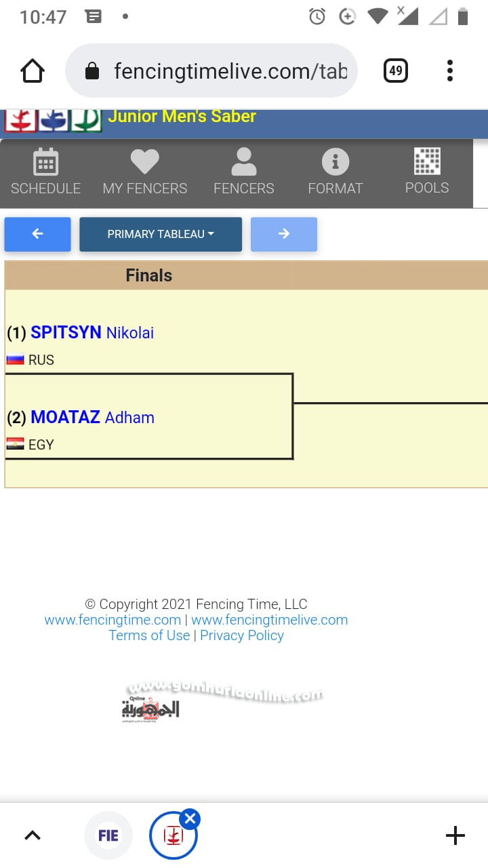
Task: Open the Fencers person icon
Action: [243, 163]
